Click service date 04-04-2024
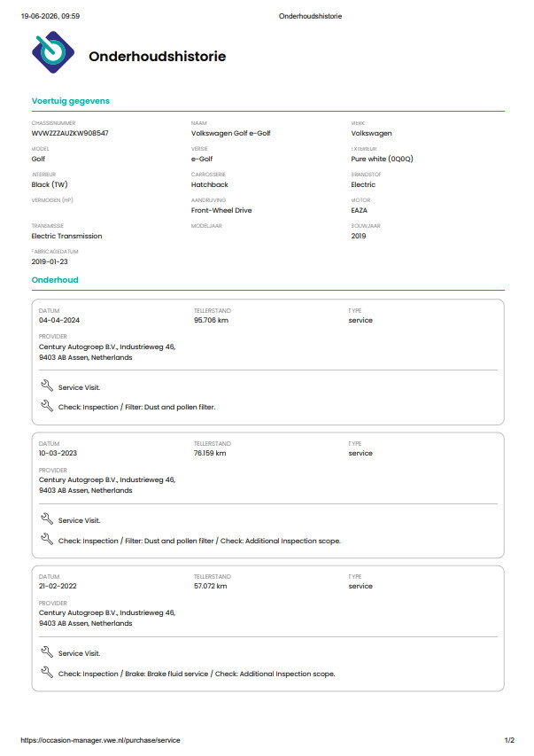 click(x=59, y=320)
